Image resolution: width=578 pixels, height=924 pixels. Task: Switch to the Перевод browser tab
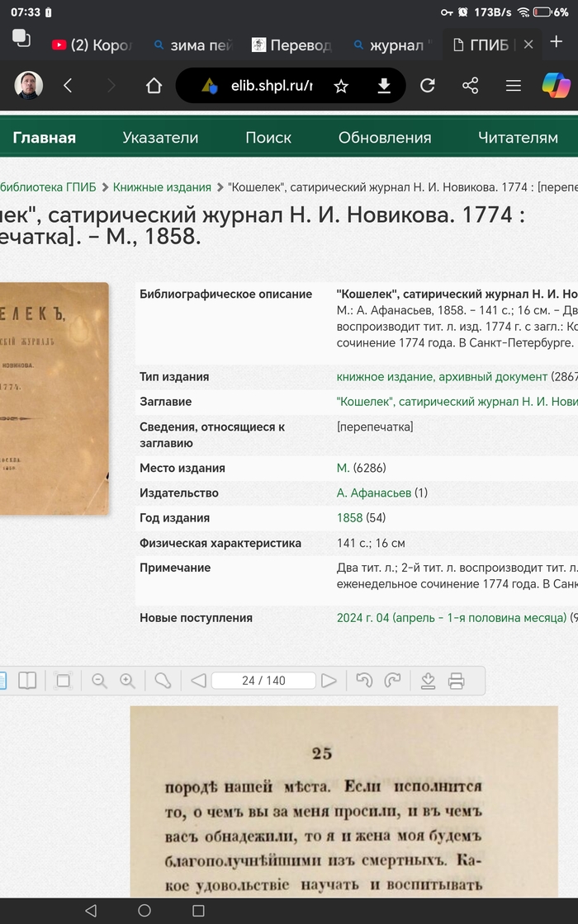(x=291, y=45)
